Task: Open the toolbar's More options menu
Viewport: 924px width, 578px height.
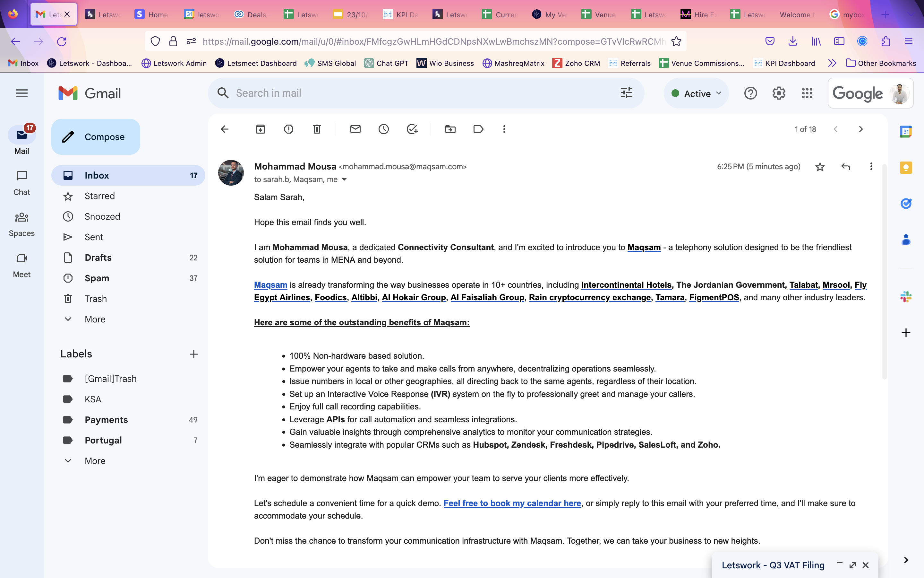Action: click(504, 129)
